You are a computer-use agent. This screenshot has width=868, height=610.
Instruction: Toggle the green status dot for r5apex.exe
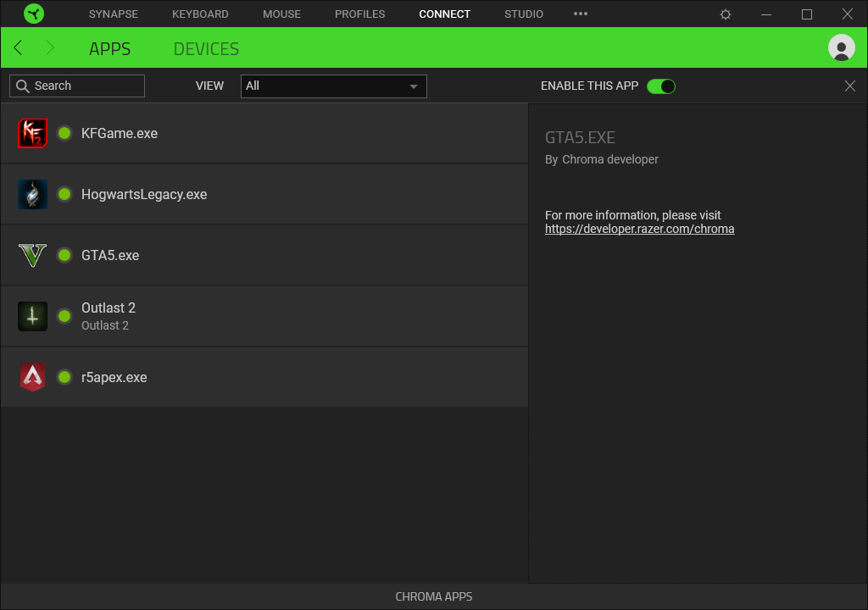(x=64, y=377)
